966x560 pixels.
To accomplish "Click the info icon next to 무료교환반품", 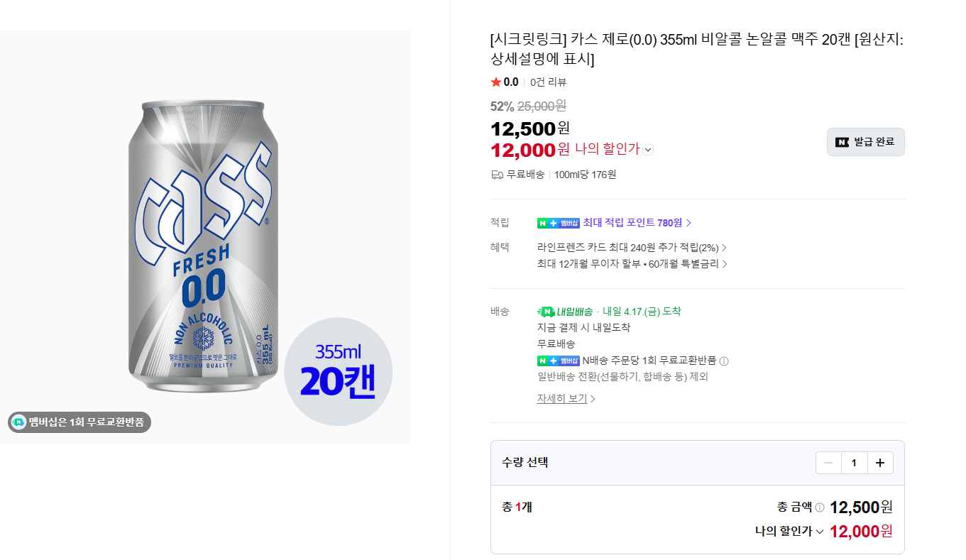I will 725,361.
